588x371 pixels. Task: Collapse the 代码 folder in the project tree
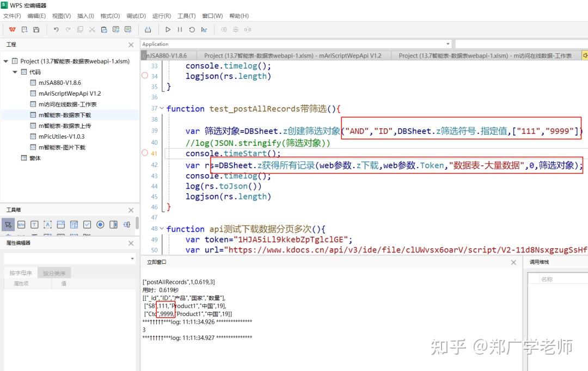coord(15,71)
